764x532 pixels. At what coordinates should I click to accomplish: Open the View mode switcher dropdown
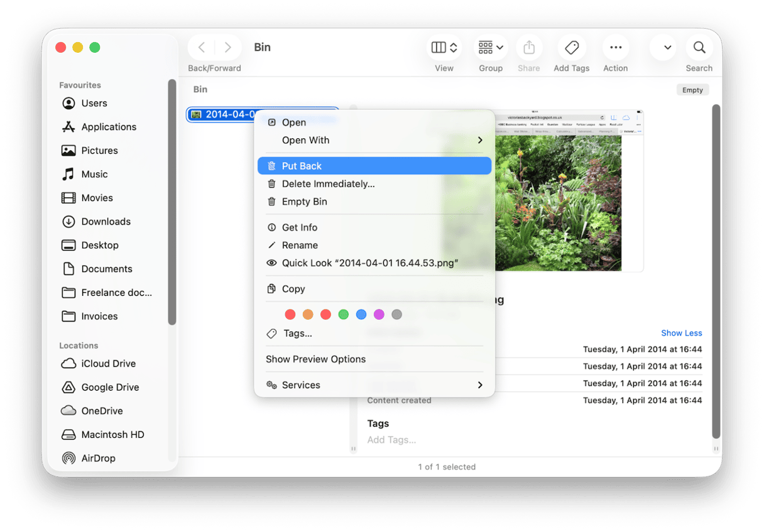pyautogui.click(x=444, y=48)
